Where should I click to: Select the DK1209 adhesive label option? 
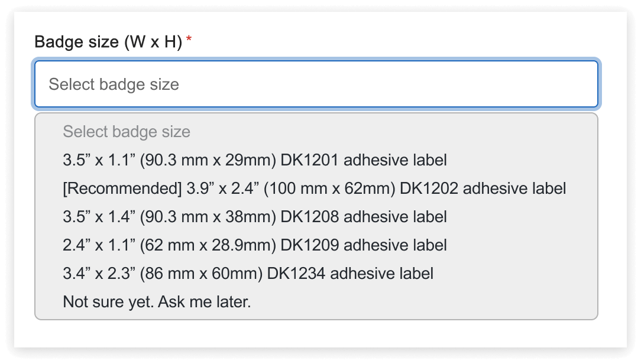pos(254,245)
